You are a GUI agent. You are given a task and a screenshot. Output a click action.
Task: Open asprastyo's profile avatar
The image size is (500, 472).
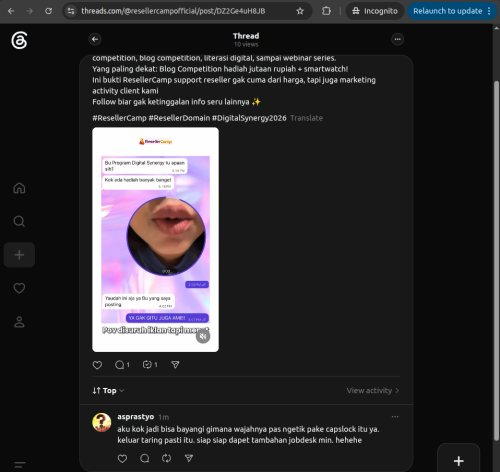[x=102, y=422]
